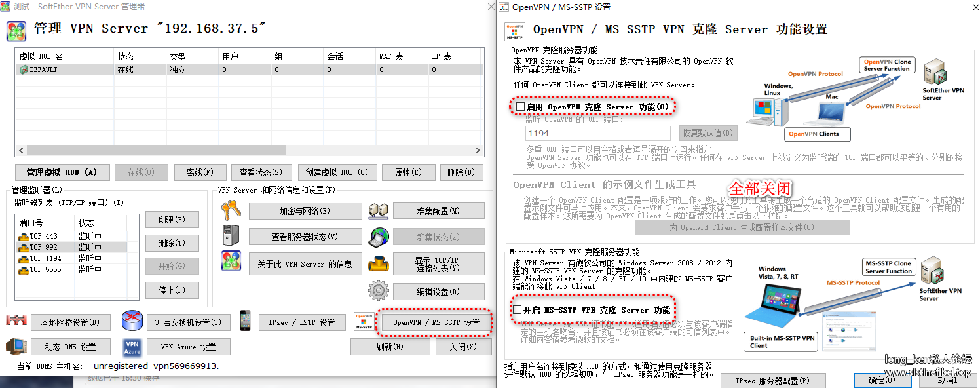Open the 加密与网络 key icon settings
This screenshot has width=980, height=388.
[x=231, y=211]
